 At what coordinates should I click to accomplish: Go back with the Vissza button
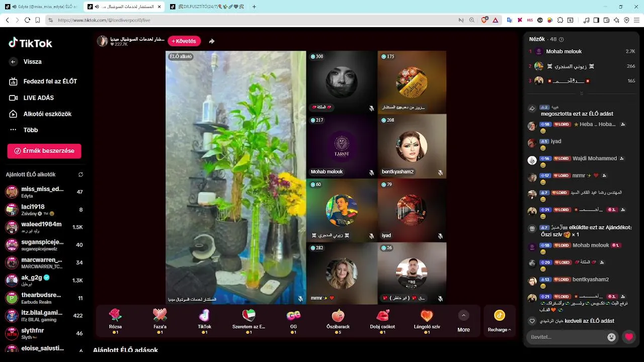coord(26,62)
